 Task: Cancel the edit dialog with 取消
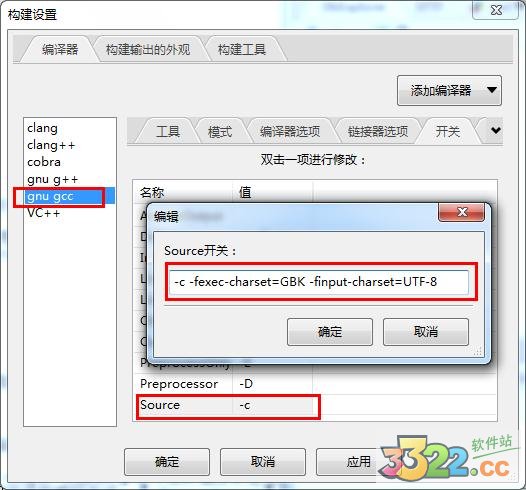pyautogui.click(x=426, y=332)
